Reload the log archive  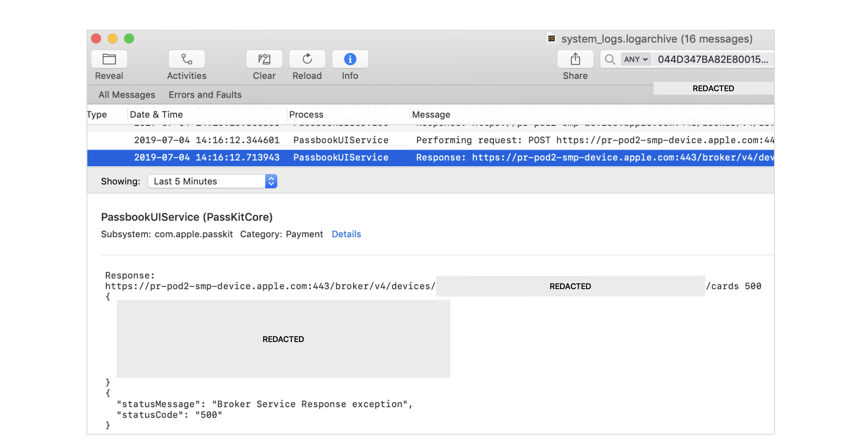point(307,59)
